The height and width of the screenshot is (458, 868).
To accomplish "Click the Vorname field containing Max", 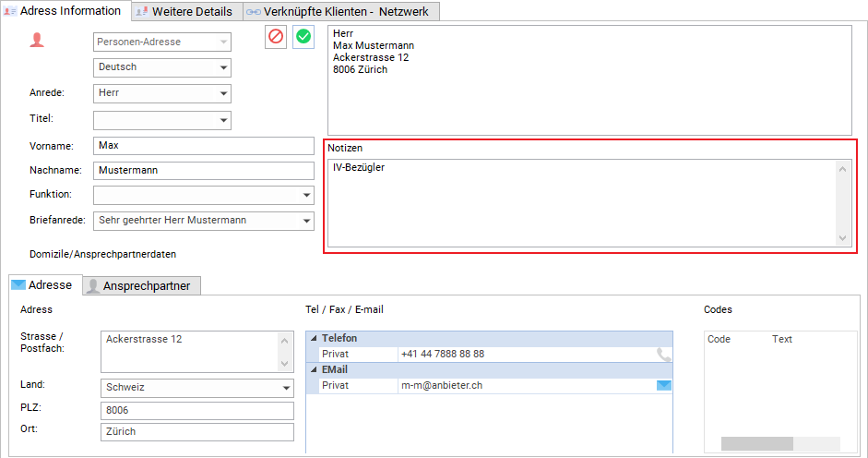I will (204, 146).
